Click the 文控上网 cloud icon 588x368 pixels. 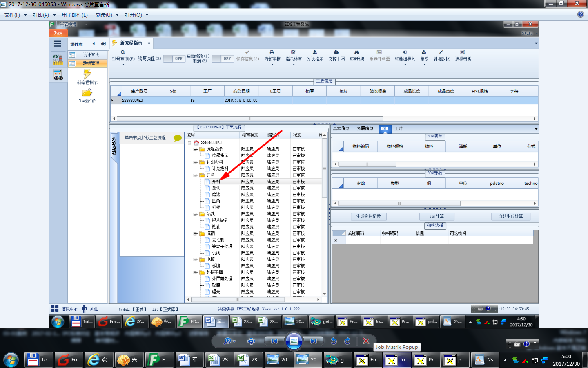click(x=336, y=52)
